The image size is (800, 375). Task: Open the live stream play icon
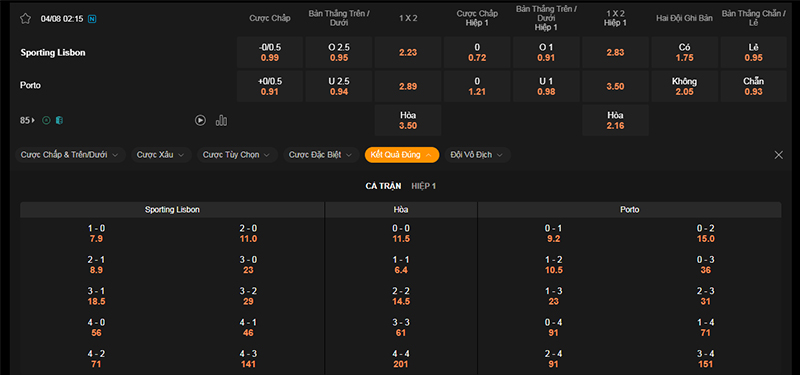coord(201,120)
